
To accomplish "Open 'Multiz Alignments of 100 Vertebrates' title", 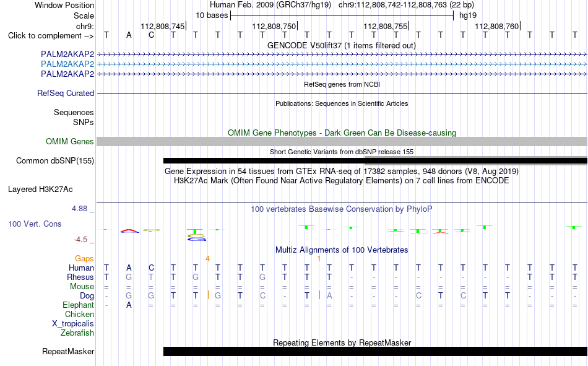I will pyautogui.click(x=342, y=250).
